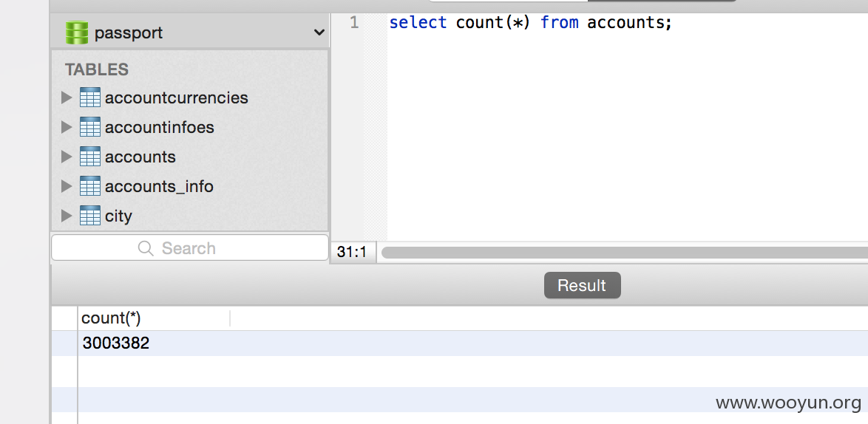The image size is (868, 424).
Task: Click the city table icon
Action: point(89,216)
